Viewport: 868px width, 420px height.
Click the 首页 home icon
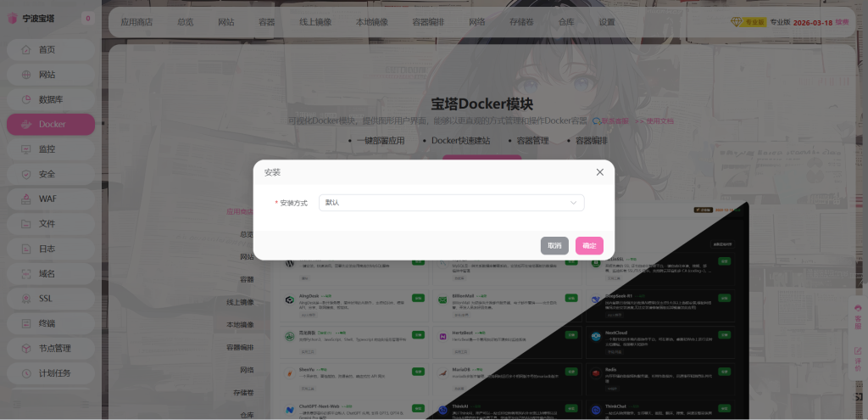(x=25, y=50)
